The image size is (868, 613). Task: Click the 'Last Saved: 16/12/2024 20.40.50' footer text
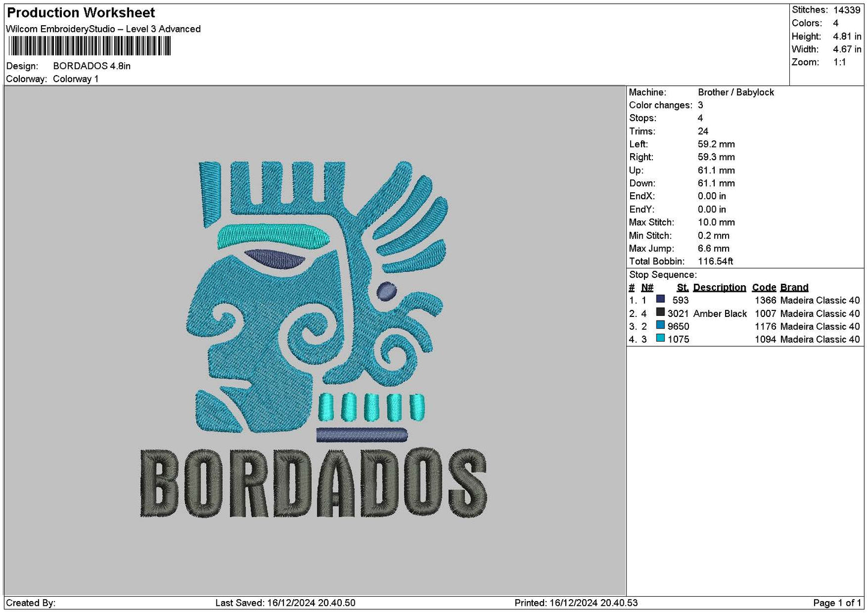tap(285, 603)
